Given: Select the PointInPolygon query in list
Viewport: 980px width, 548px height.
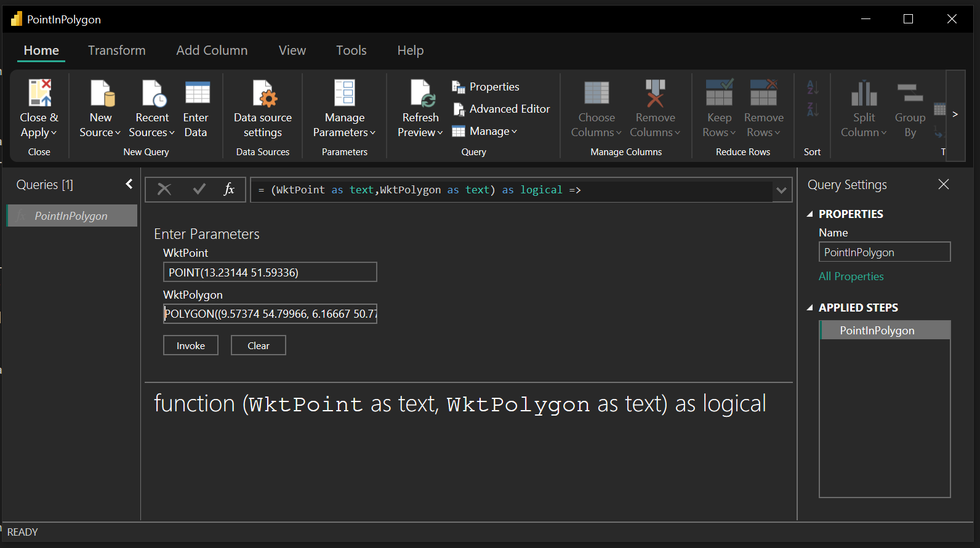Looking at the screenshot, I should (71, 216).
